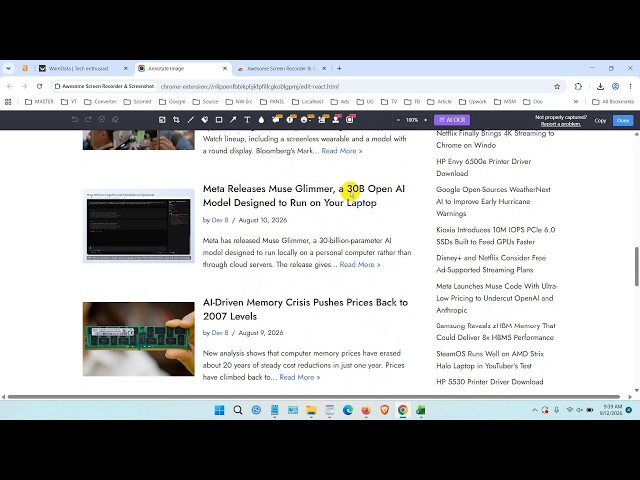Zoom in with the plus button
The height and width of the screenshot is (480, 640).
[425, 120]
